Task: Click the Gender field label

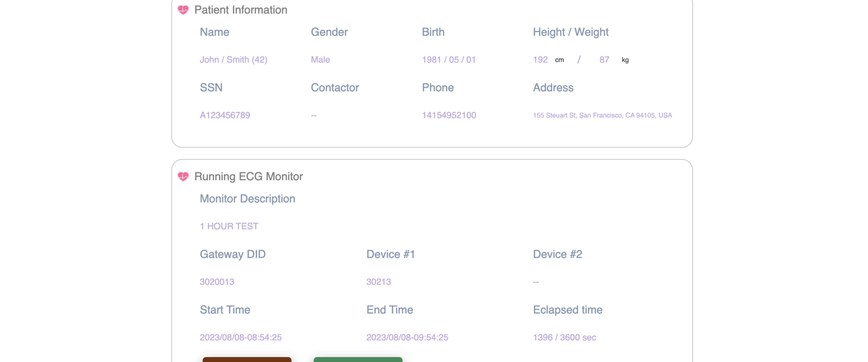Action: pos(330,32)
